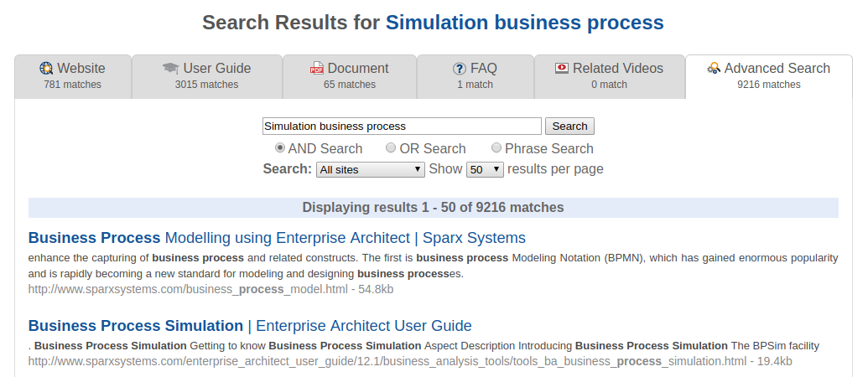Viewport: 868px width, 377px height.
Task: Switch to the Document tab label
Action: tap(358, 69)
